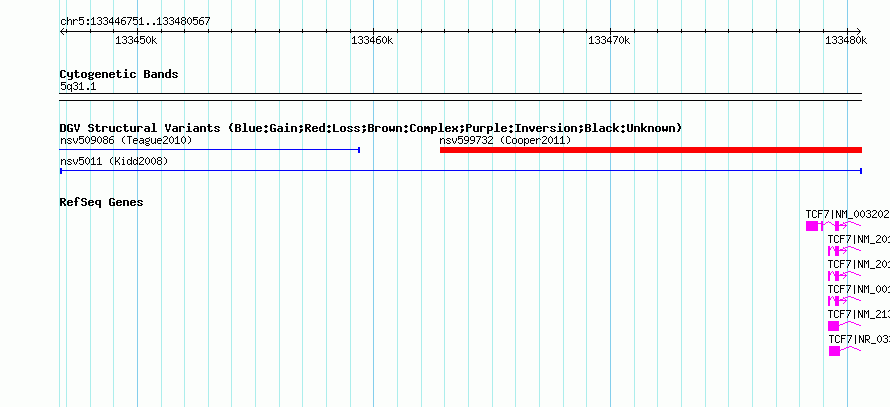Select the TCF7 NR_033 exon block glyph
The height and width of the screenshot is (407, 890).
coord(834,351)
